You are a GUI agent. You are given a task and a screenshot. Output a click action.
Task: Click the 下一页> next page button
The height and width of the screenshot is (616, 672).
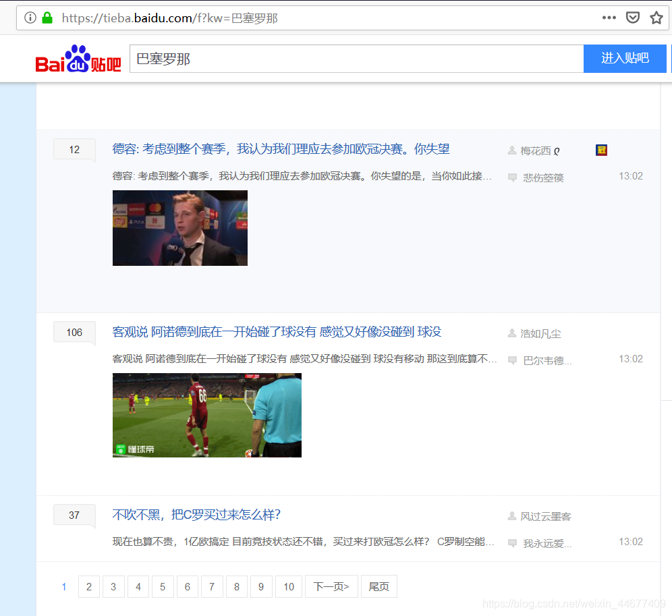331,586
